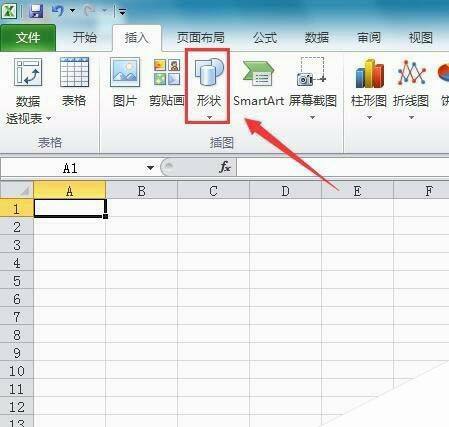449x427 pixels.
Task: Open the Name Box dropdown arrow
Action: coord(150,168)
